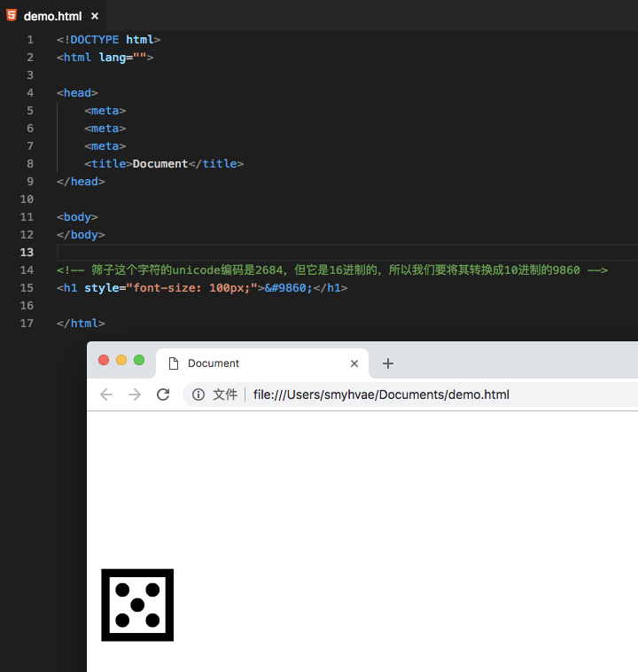This screenshot has width=638, height=672.
Task: Close the Document browser tab
Action: [x=354, y=363]
